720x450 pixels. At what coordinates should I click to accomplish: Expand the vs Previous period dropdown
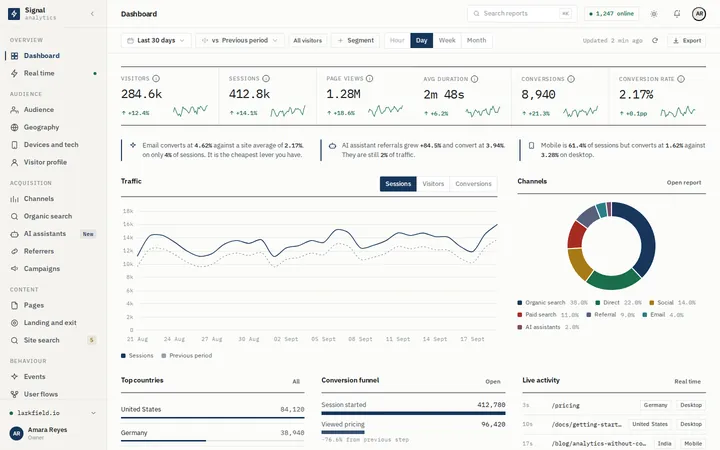(240, 40)
